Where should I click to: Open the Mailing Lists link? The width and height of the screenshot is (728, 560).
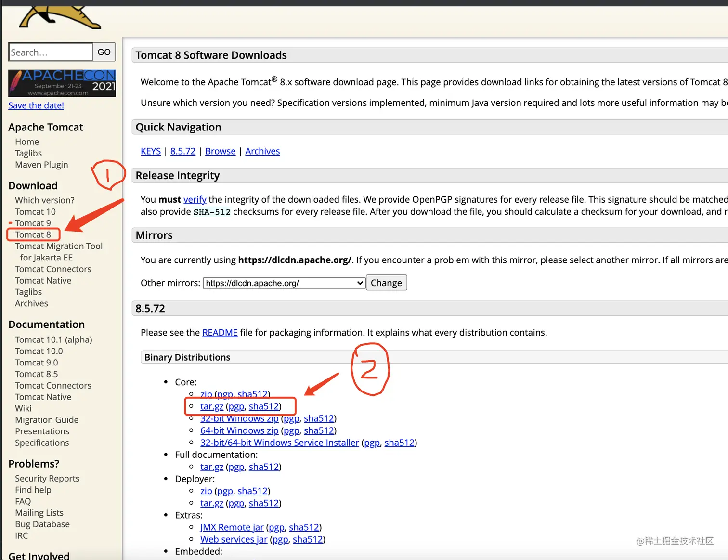[x=39, y=513]
